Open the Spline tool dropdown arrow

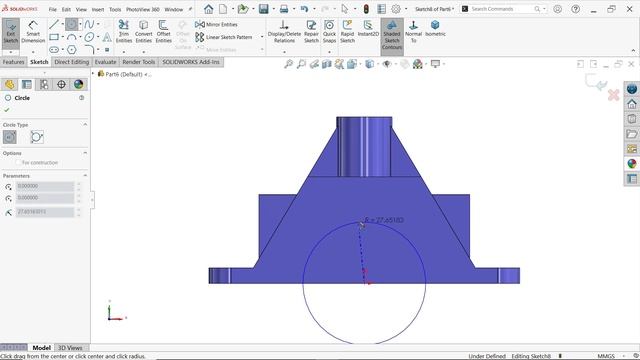coord(98,24)
